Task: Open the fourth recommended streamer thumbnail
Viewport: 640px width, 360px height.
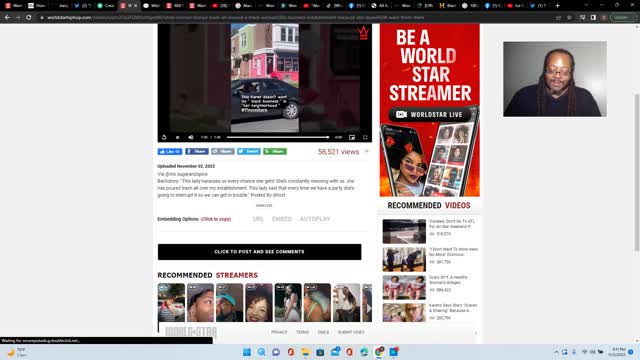Action: click(x=259, y=302)
